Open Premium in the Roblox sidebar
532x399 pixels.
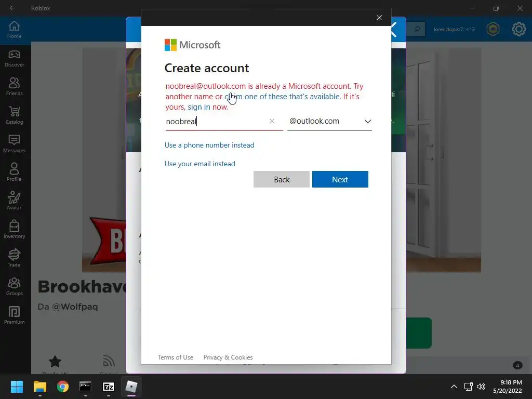[x=14, y=315]
